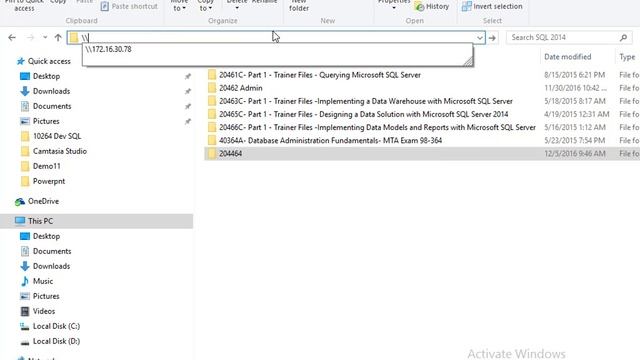Screen dimensions: 640x360
Task: Select the 20462 Admin folder
Action: (240, 88)
